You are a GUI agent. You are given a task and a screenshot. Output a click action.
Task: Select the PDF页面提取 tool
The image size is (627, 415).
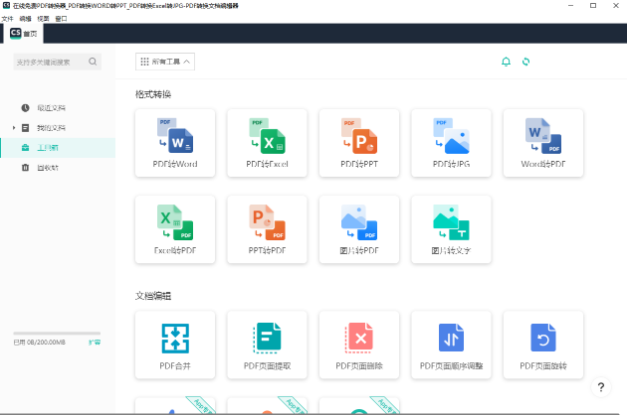point(267,345)
